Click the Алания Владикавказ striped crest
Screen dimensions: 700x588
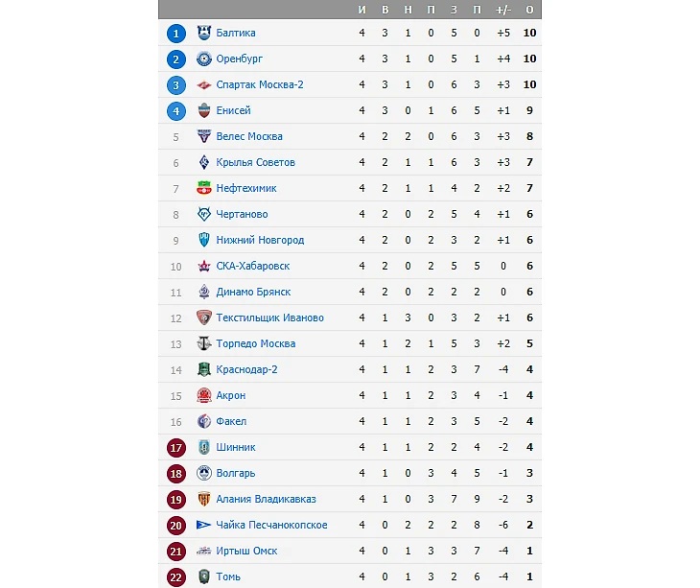[x=203, y=499]
